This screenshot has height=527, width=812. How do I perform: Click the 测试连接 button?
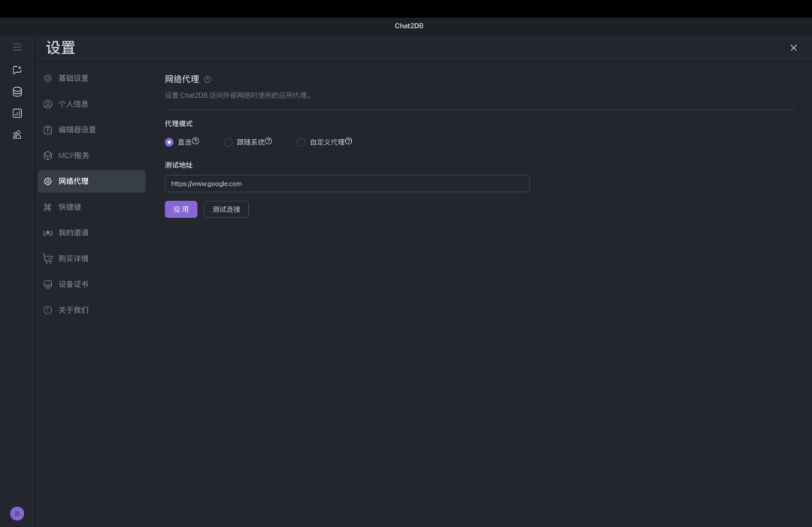(226, 209)
